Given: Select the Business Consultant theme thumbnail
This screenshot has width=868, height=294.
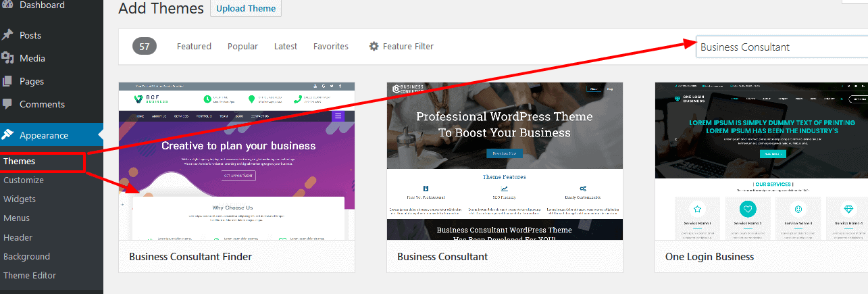Looking at the screenshot, I should 505,162.
